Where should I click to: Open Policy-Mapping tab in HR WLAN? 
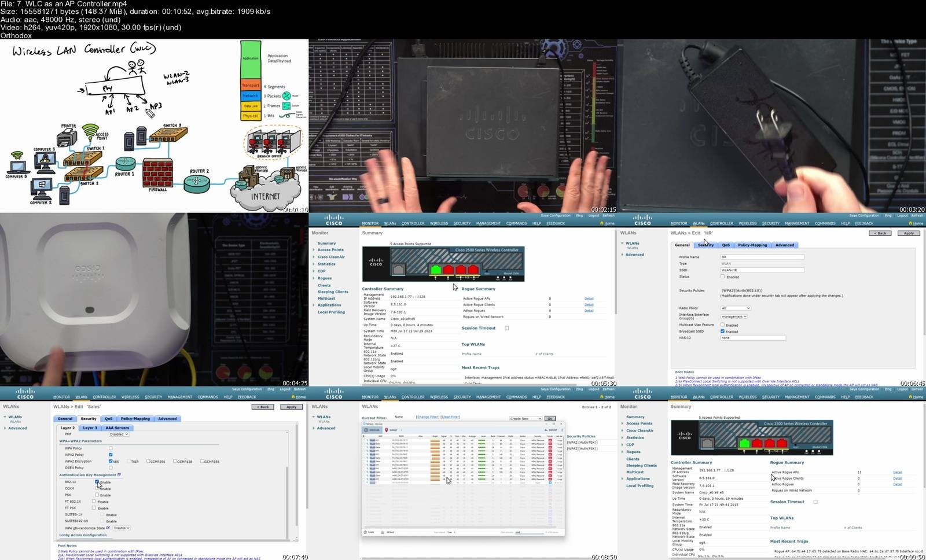(752, 245)
